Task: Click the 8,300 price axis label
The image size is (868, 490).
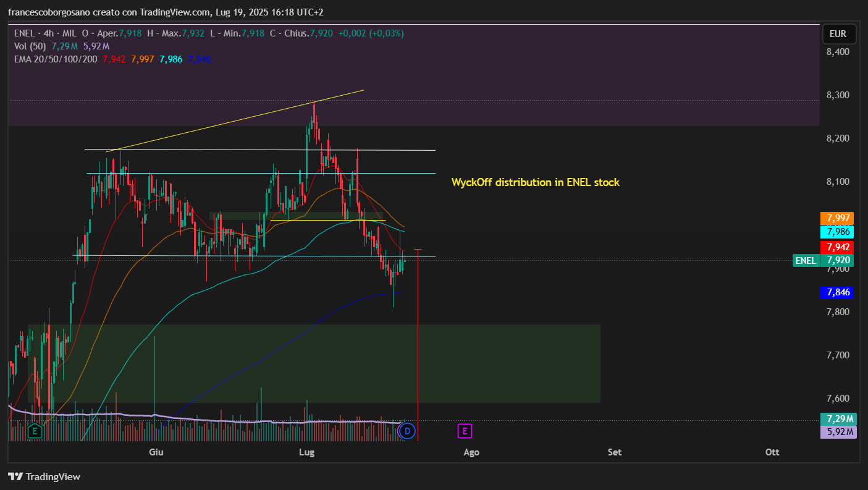Action: (838, 95)
